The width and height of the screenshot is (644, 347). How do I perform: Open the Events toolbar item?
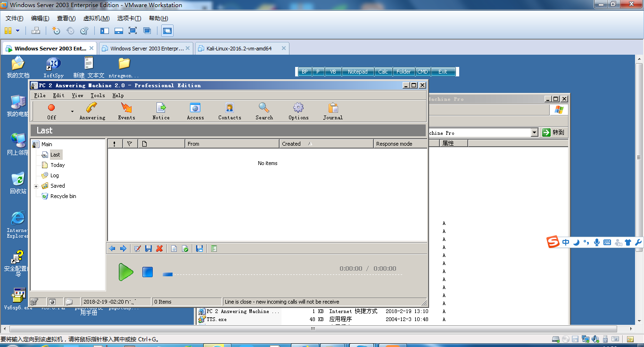tap(126, 111)
